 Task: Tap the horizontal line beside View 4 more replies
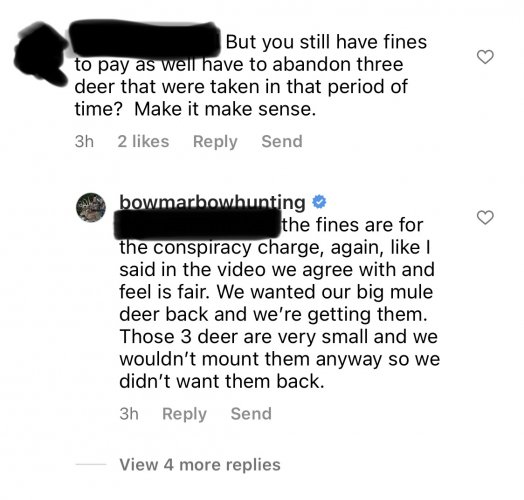click(x=91, y=464)
